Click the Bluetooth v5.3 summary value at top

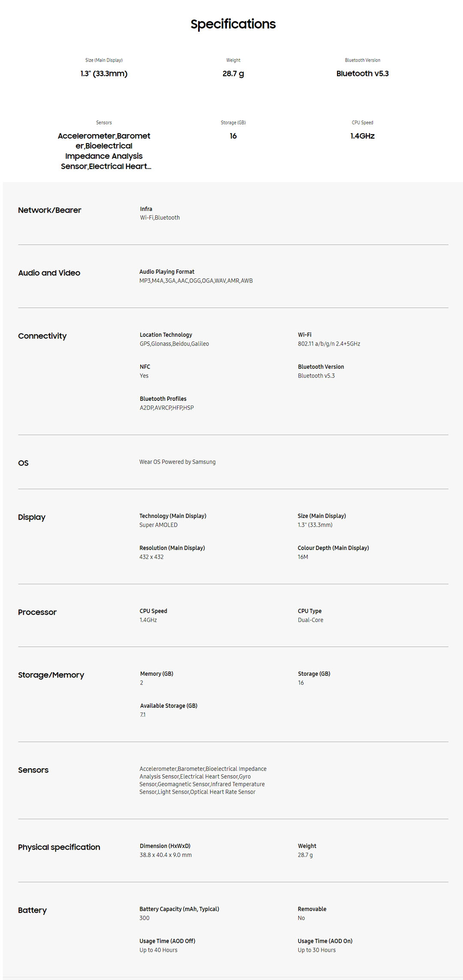click(362, 73)
